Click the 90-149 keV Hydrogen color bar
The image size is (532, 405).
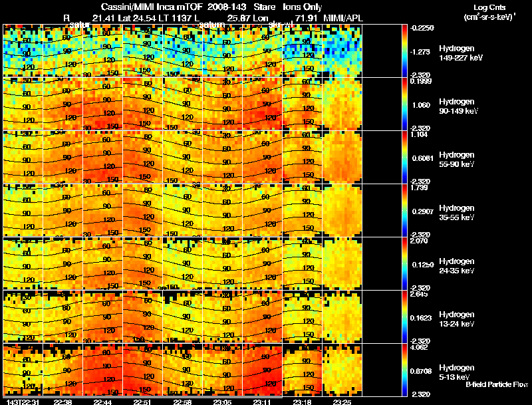(x=406, y=104)
